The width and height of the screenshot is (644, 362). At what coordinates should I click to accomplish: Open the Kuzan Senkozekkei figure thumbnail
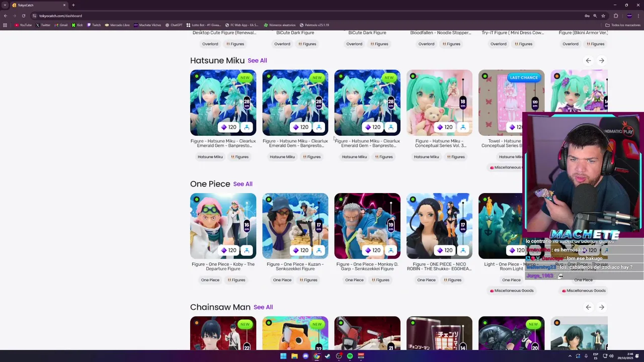pos(295,226)
